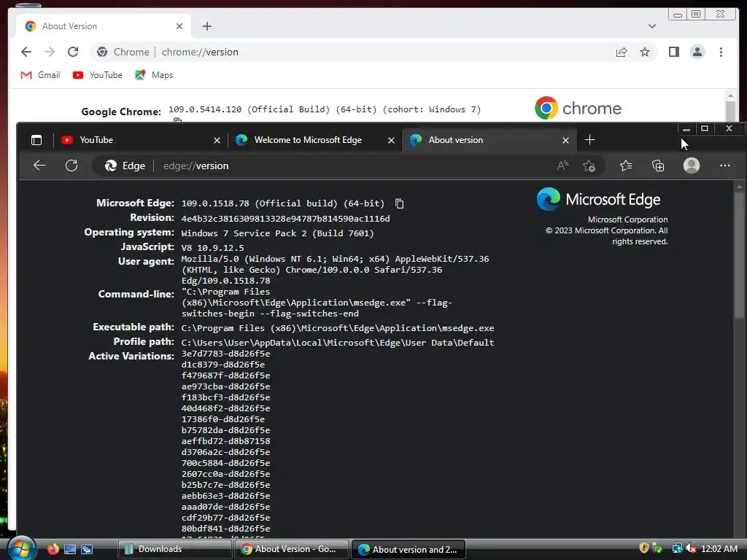Refresh the Edge page
Image resolution: width=747 pixels, height=560 pixels.
[x=71, y=166]
